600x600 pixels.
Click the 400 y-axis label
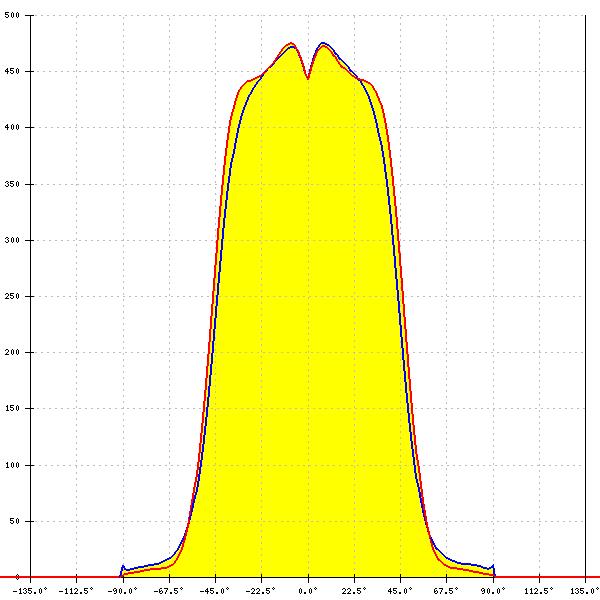pyautogui.click(x=12, y=127)
